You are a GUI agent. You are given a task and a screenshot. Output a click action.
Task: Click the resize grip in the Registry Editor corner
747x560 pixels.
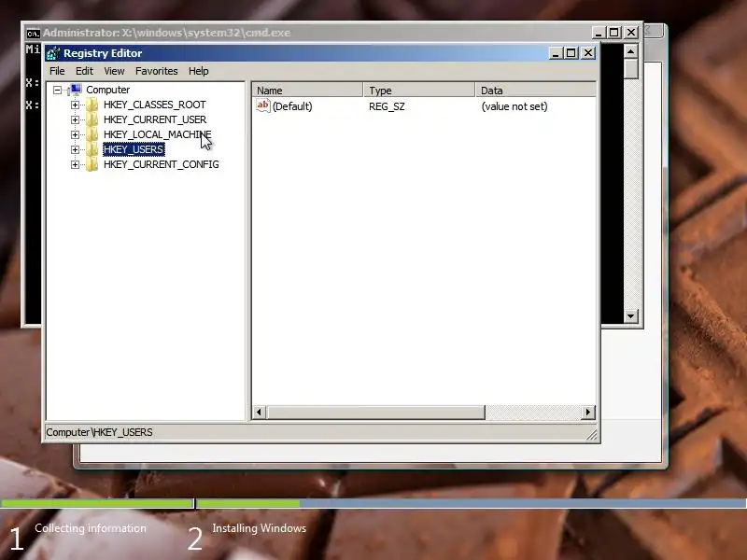pyautogui.click(x=592, y=434)
